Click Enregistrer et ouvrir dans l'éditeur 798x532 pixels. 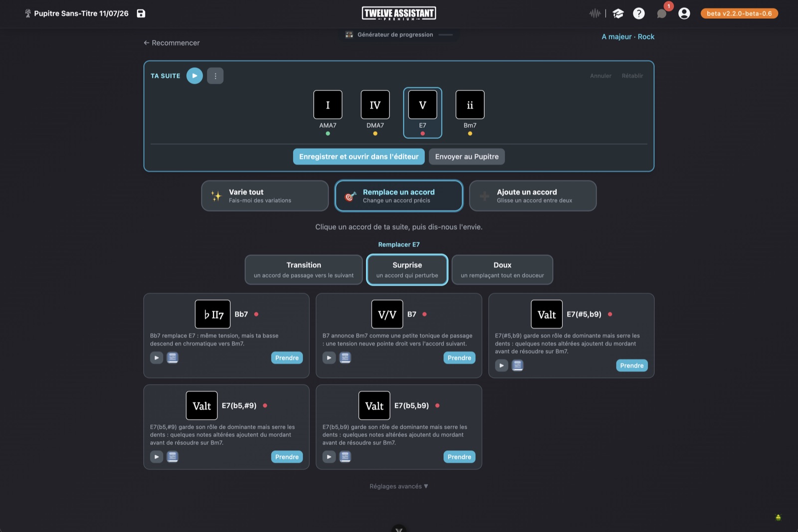click(x=359, y=157)
